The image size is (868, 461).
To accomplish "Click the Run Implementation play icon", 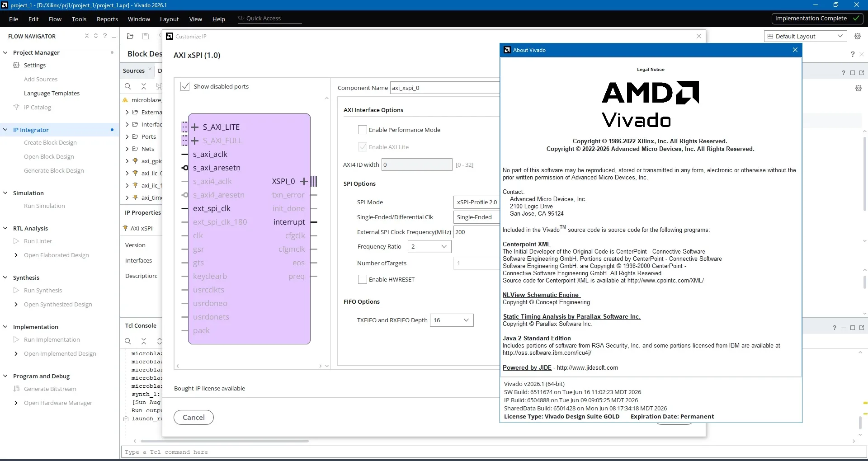I will coord(16,339).
